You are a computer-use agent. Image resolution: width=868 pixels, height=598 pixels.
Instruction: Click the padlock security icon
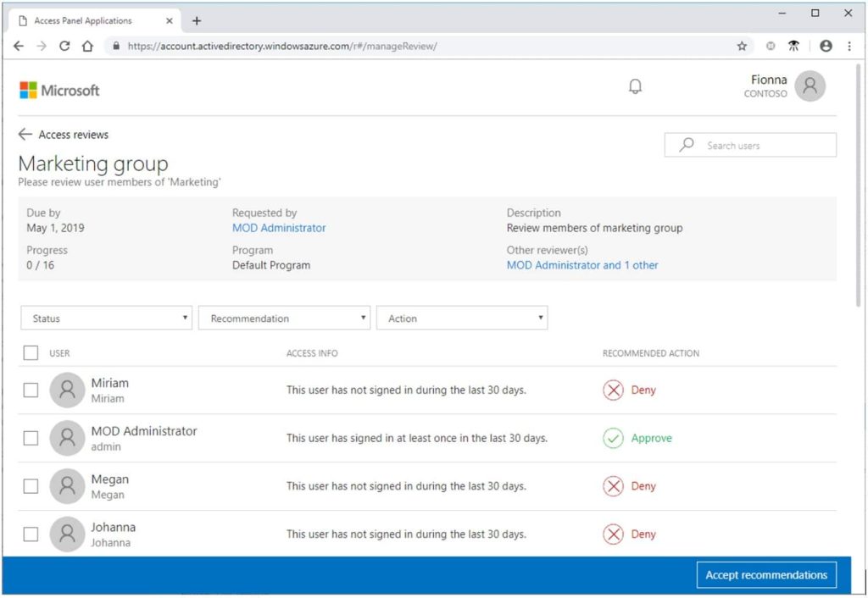(115, 46)
